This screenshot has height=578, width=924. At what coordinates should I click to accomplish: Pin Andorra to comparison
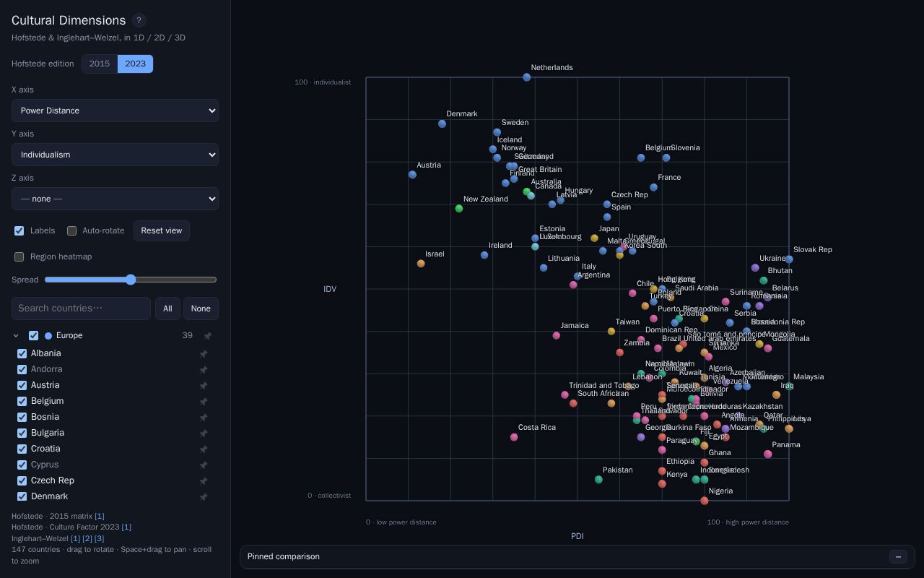click(204, 369)
